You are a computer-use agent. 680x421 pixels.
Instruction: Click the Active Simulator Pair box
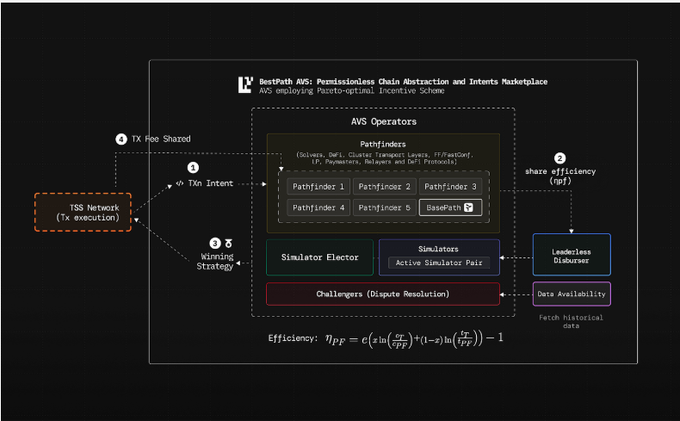[439, 263]
